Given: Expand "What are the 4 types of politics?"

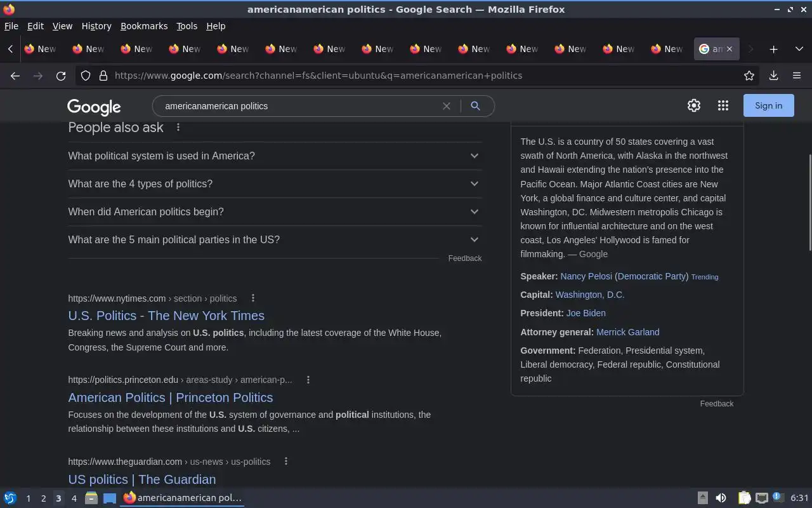Looking at the screenshot, I should point(275,184).
